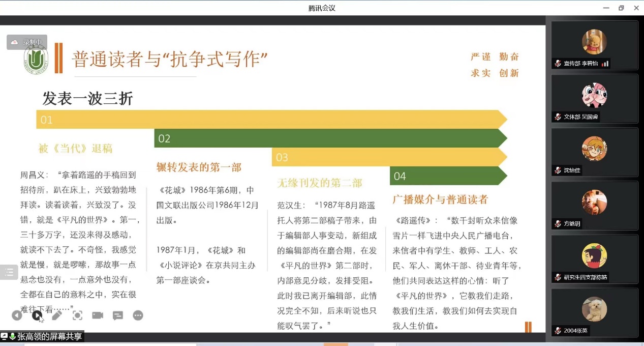Click the motto text 求实 创新
This screenshot has height=346, width=644.
(495, 73)
